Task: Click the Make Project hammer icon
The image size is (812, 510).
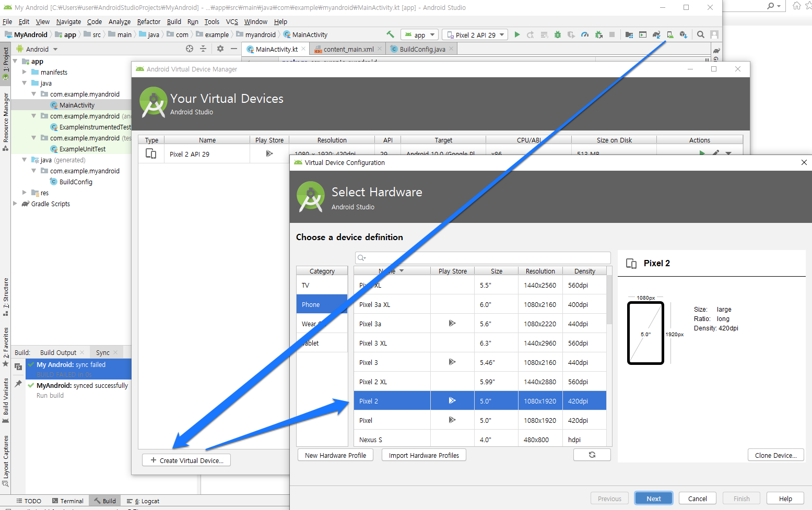Action: point(390,34)
